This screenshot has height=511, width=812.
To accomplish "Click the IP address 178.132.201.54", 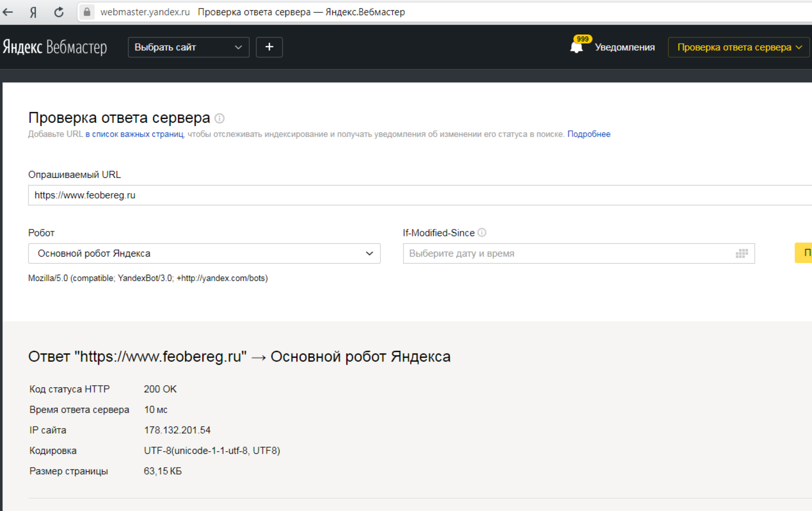I will coord(177,430).
